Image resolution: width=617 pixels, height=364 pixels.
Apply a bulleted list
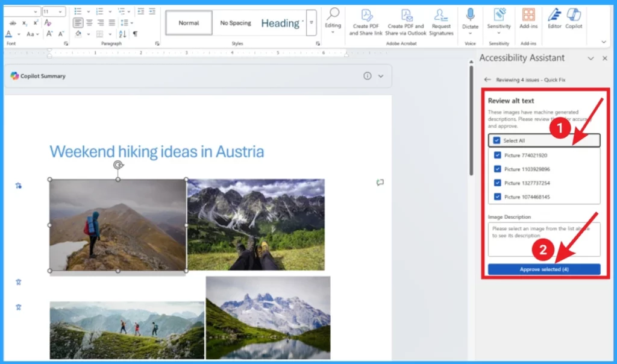[78, 11]
